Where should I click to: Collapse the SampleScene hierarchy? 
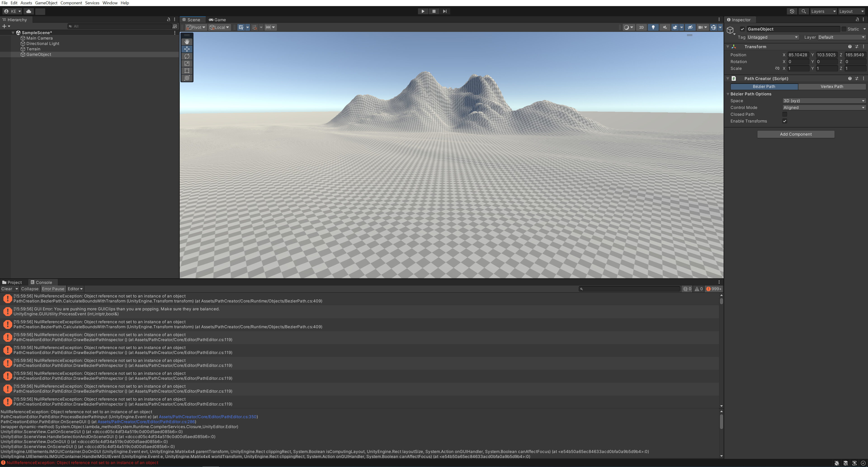13,32
